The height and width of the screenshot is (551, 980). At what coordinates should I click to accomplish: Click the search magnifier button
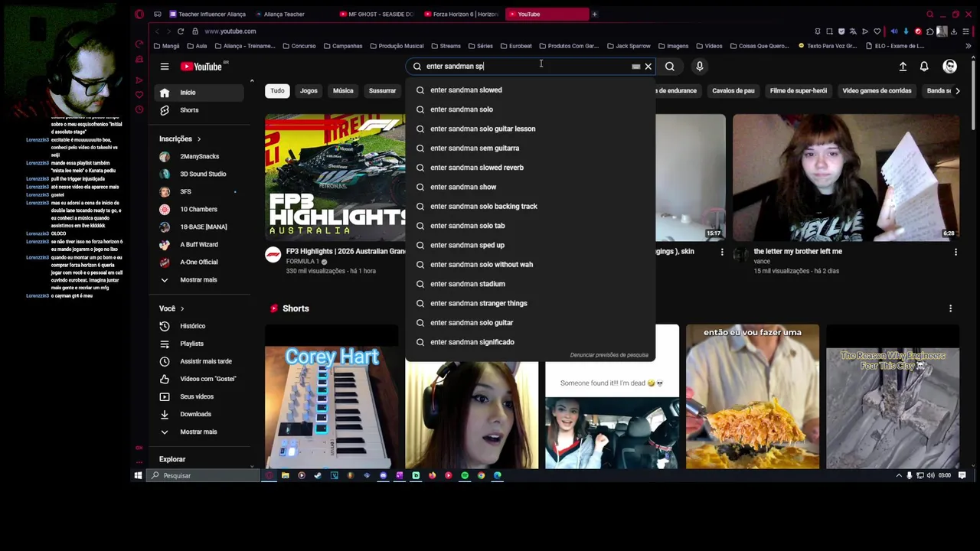point(670,67)
